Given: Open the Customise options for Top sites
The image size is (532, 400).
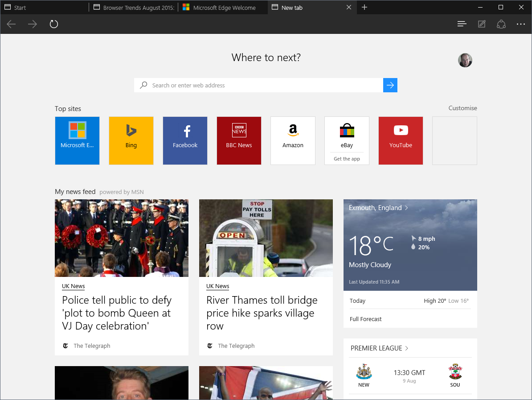Looking at the screenshot, I should pos(462,108).
